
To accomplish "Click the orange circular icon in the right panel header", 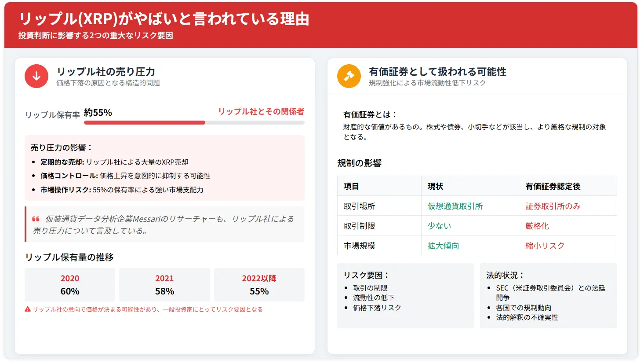I will pos(349,76).
